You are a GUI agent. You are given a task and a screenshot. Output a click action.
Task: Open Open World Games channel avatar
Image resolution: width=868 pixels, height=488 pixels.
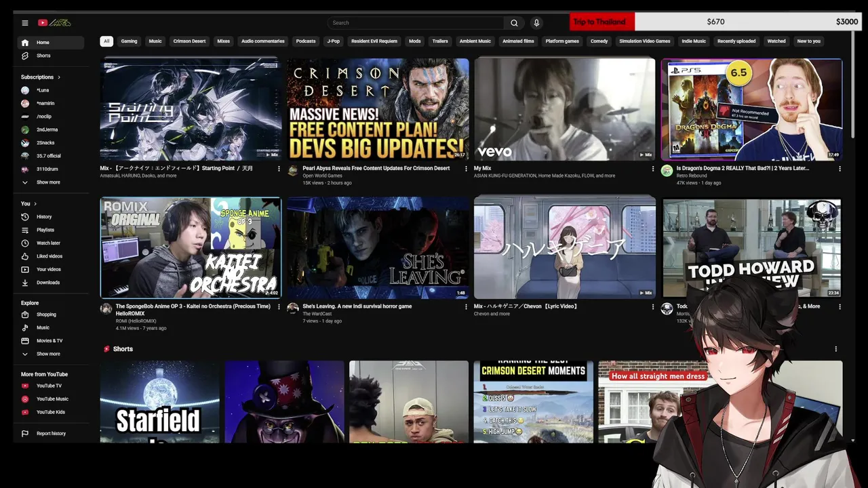click(x=293, y=171)
